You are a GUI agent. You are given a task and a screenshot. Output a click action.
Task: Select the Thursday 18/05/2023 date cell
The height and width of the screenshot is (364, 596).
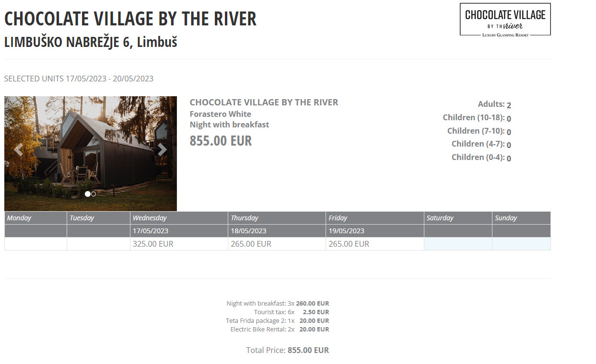[x=277, y=231]
